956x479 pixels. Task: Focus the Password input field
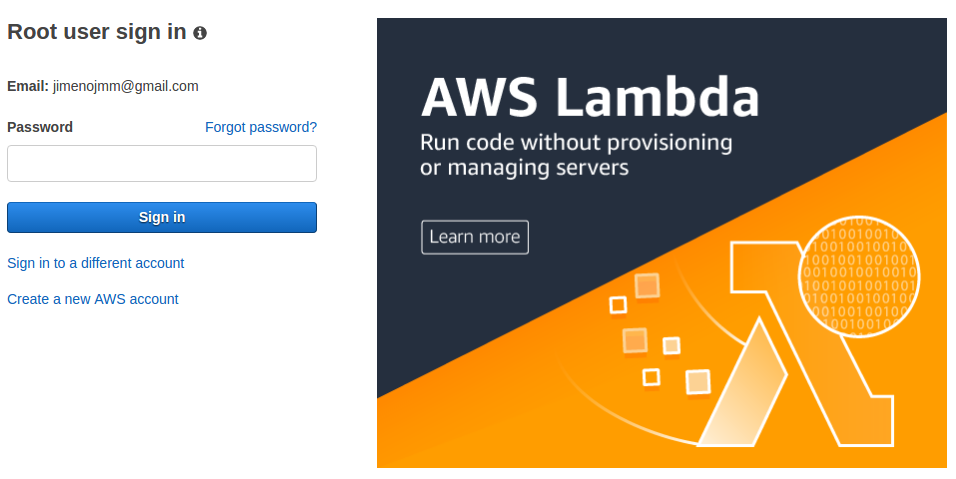[x=162, y=163]
